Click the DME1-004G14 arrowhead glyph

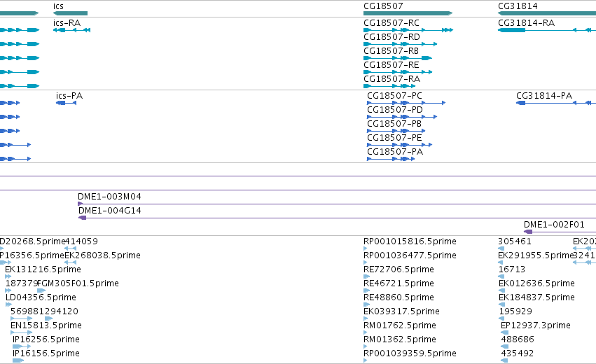[x=82, y=218]
